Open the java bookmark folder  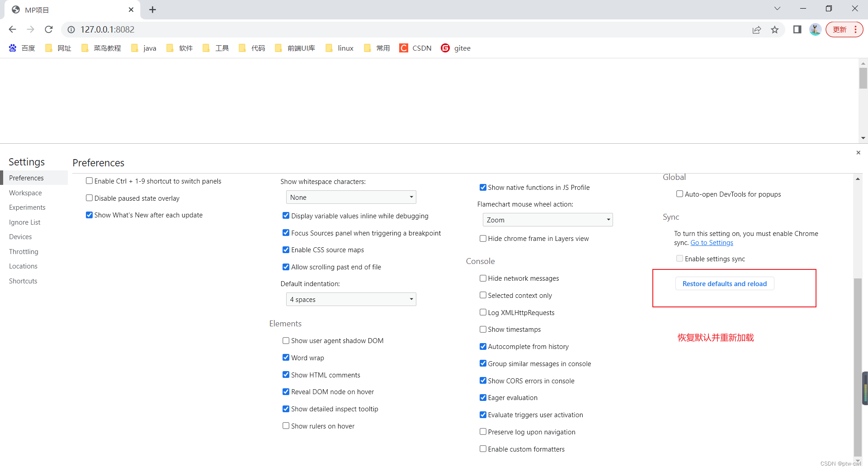[x=143, y=48]
